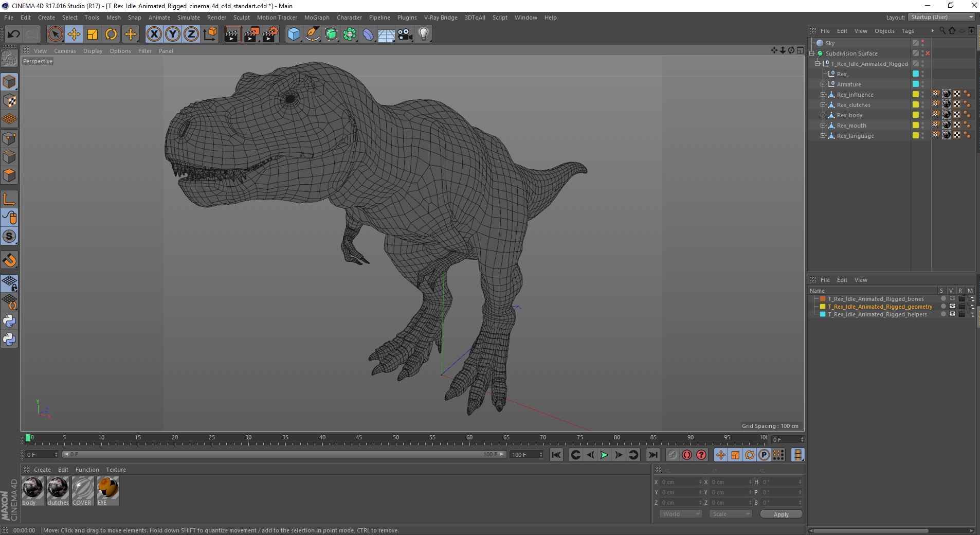
Task: Open the File menu in main menu bar
Action: (x=9, y=17)
